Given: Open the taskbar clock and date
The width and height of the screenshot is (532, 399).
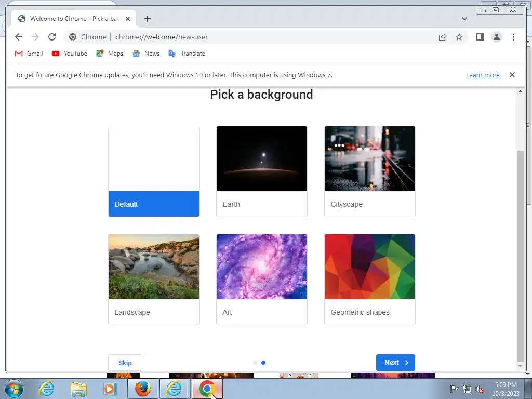Looking at the screenshot, I should [506, 389].
